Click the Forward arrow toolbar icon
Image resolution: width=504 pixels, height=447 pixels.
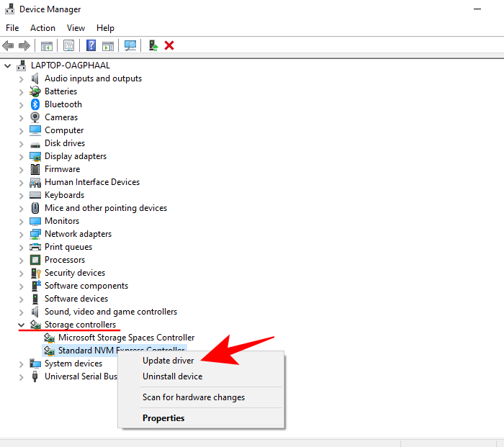tap(24, 45)
